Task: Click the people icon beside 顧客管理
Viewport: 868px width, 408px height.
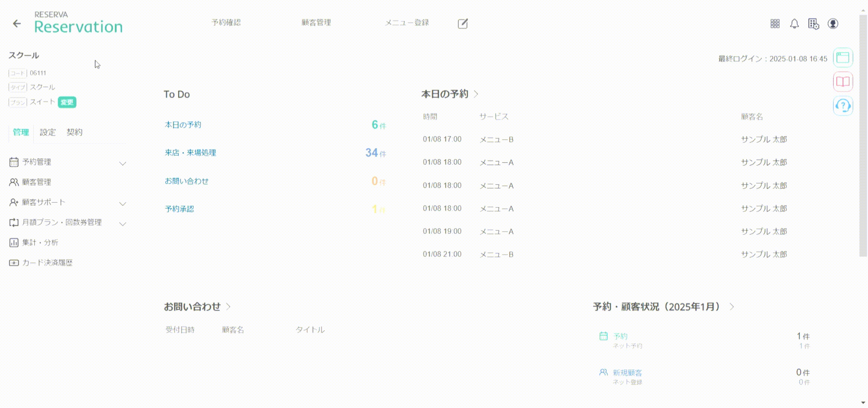Action: click(14, 182)
